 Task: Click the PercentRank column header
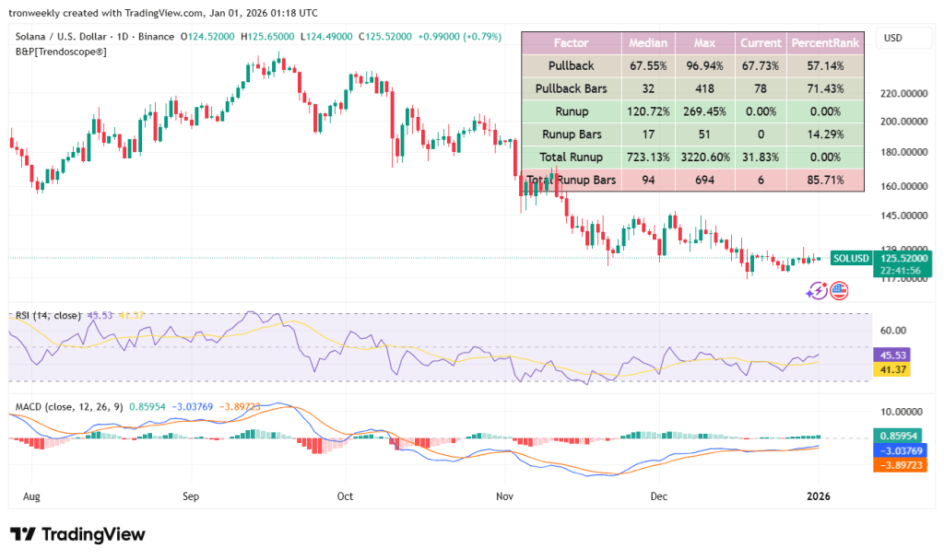point(825,42)
